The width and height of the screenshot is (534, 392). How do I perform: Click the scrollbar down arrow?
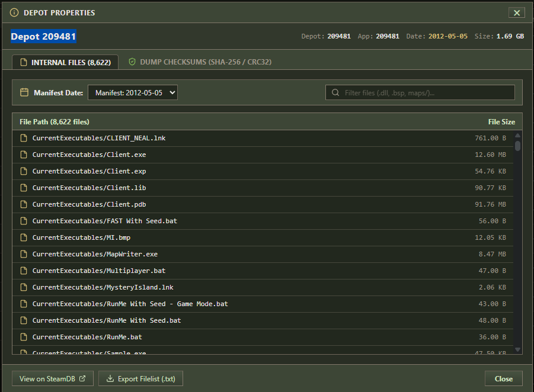pos(517,349)
